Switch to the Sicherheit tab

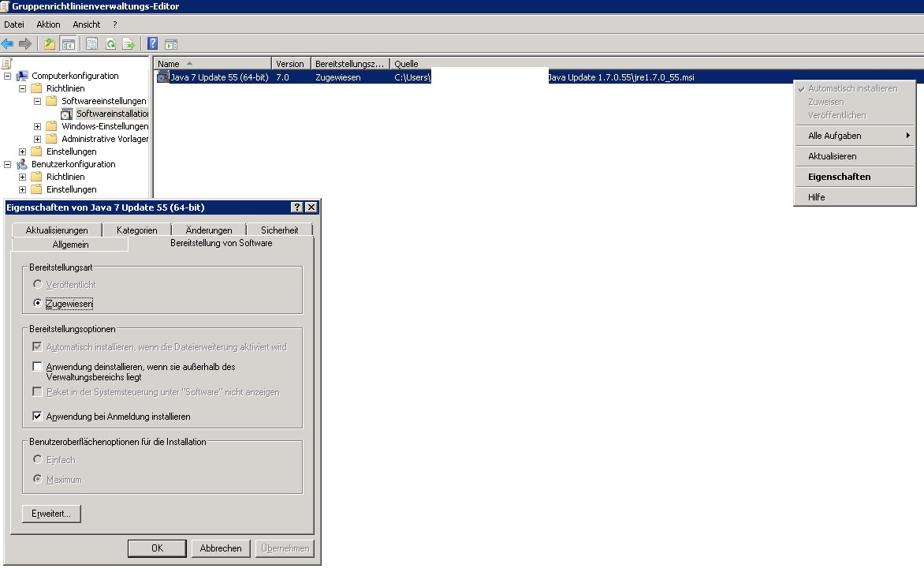coord(279,230)
